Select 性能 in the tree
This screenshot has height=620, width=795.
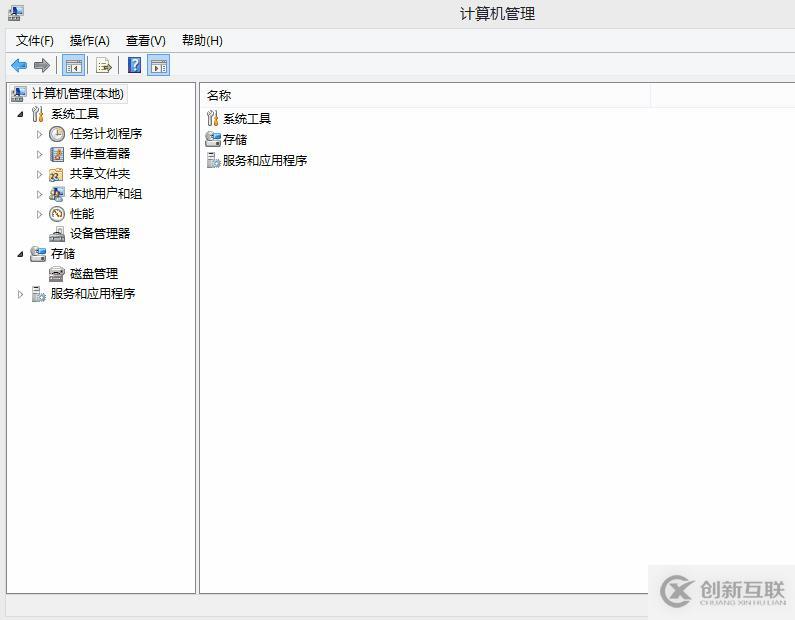[82, 214]
